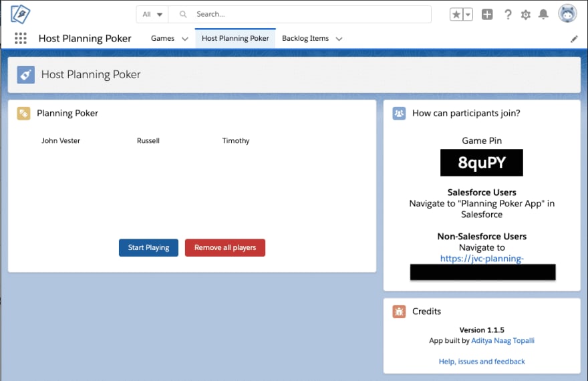
Task: Open the global actions plus icon
Action: pos(487,15)
